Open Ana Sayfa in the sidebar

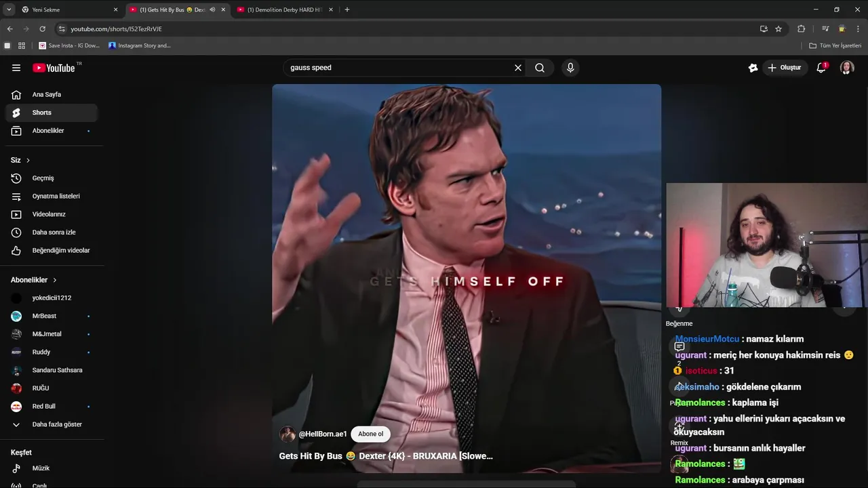[52, 95]
